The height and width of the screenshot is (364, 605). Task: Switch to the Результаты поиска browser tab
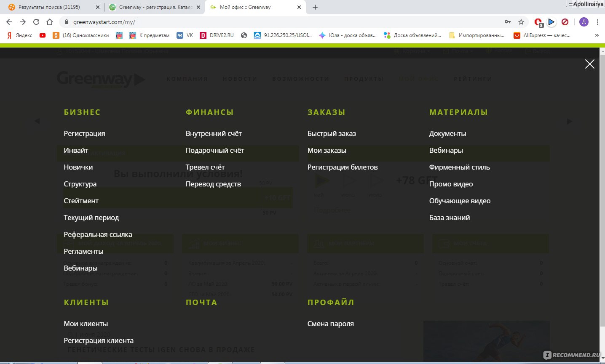[x=49, y=7]
